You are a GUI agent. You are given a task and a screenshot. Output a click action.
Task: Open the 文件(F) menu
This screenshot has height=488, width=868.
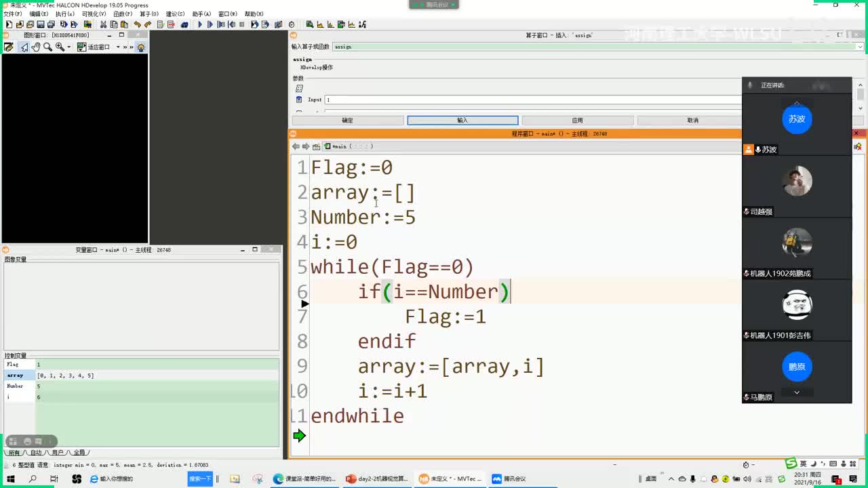[12, 14]
